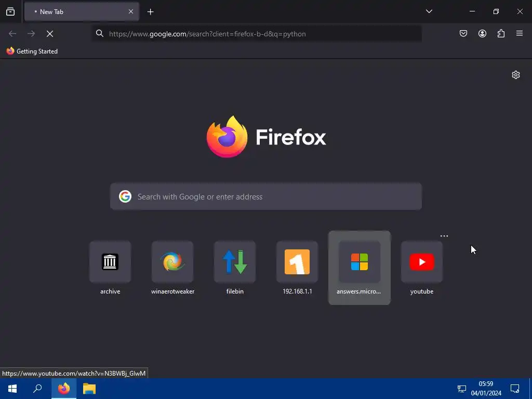Open the Extensions panel
Image resolution: width=532 pixels, height=399 pixels.
tap(501, 33)
